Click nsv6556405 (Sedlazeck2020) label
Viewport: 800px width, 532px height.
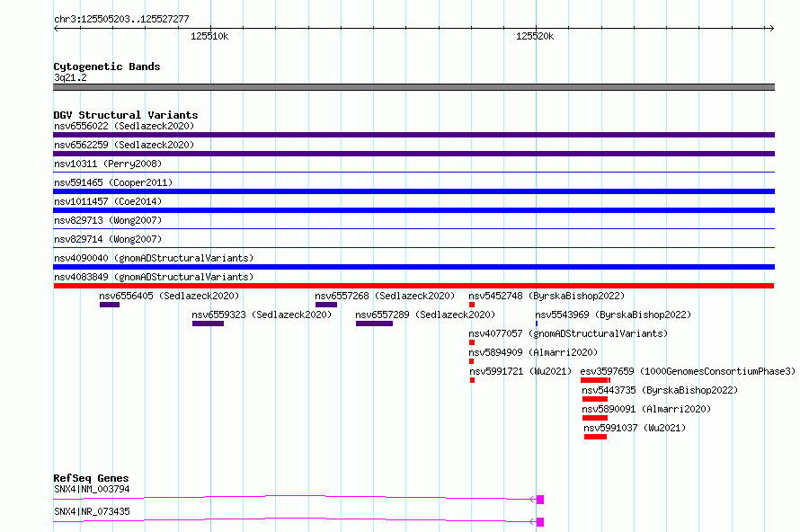click(x=169, y=296)
